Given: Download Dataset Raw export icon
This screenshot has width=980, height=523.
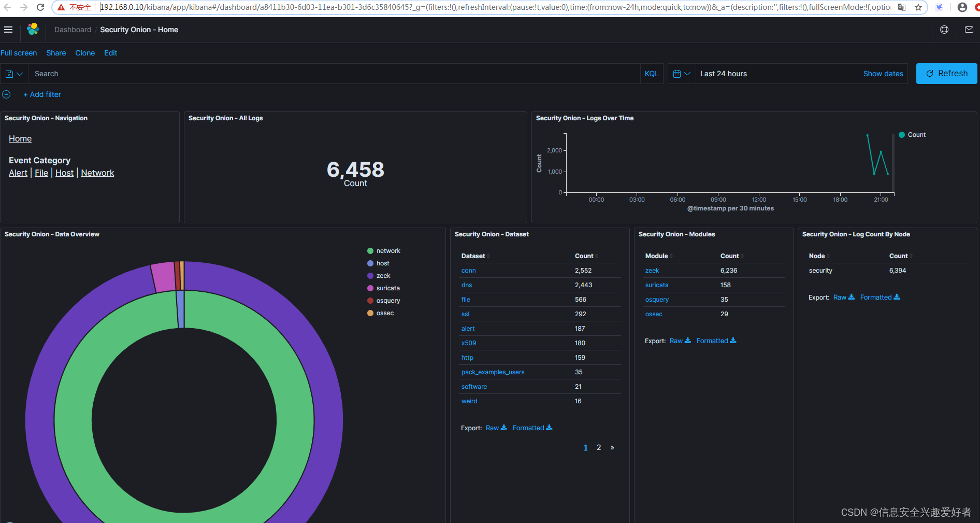Looking at the screenshot, I should 504,428.
